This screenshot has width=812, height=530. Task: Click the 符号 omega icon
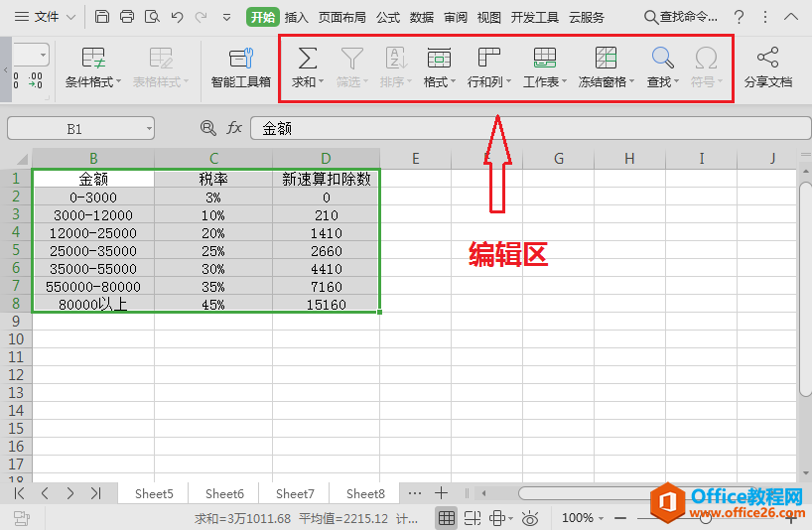706,58
